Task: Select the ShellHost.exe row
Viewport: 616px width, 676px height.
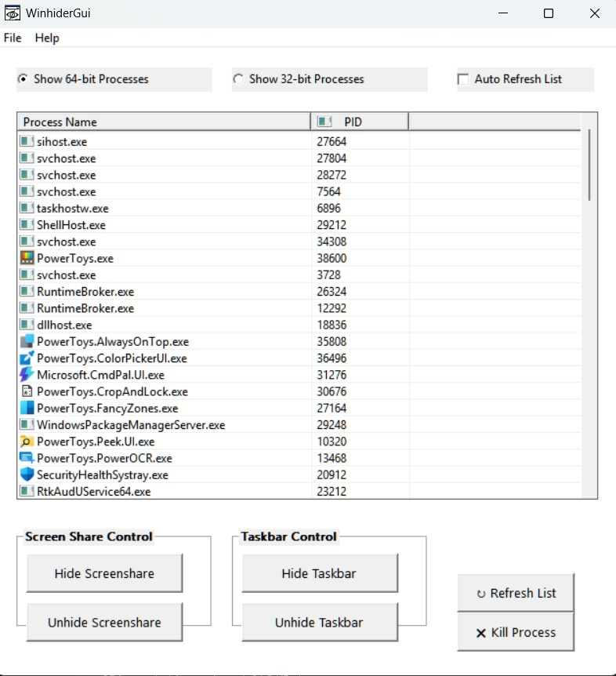Action: point(299,224)
